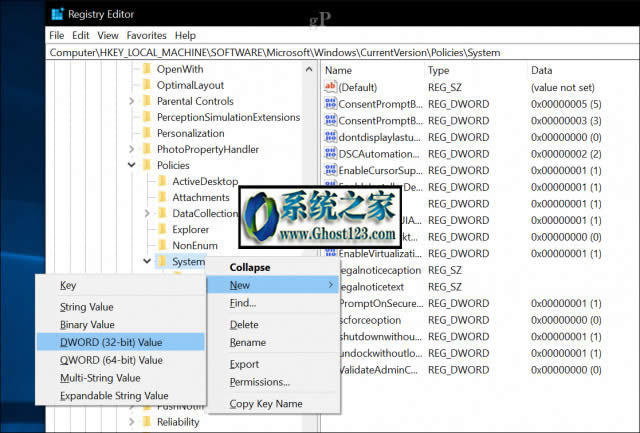This screenshot has height=433, width=640.
Task: Select the System key in the tree
Action: pos(187,262)
